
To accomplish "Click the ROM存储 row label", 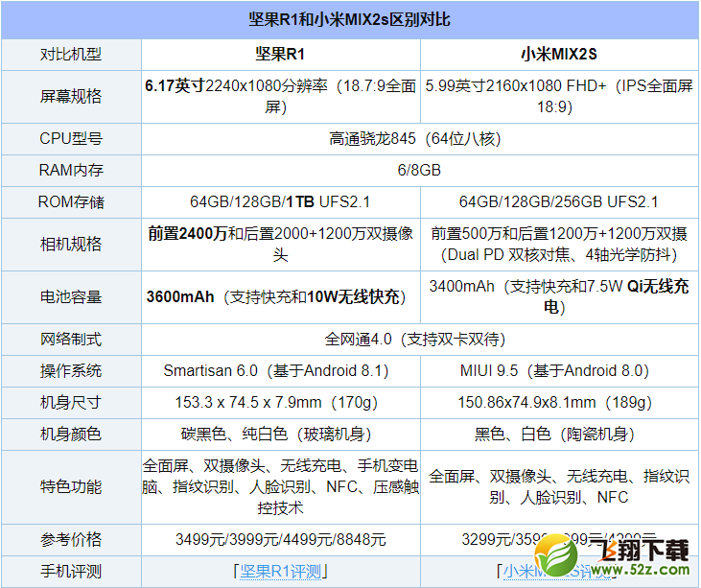I will (x=71, y=202).
